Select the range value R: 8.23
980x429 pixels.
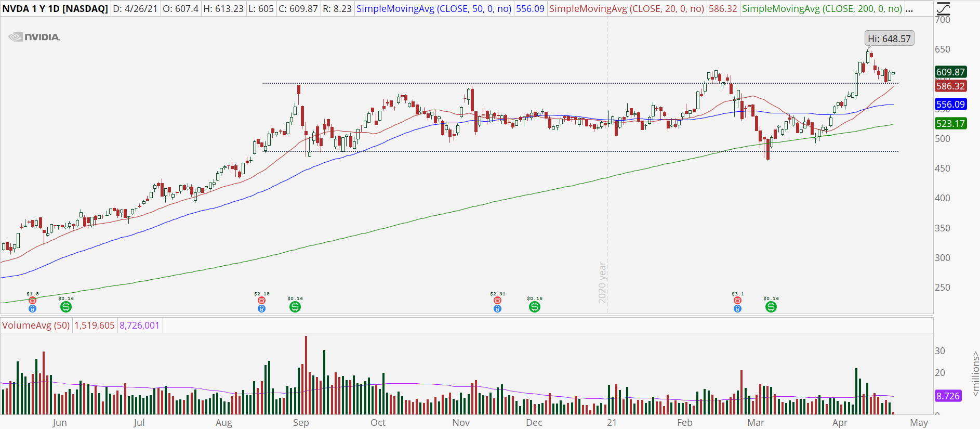(337, 9)
